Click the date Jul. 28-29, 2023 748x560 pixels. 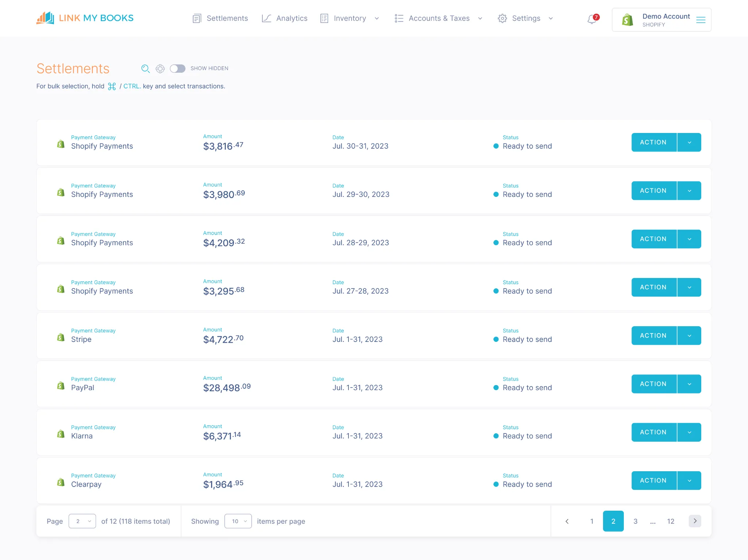[x=360, y=243]
